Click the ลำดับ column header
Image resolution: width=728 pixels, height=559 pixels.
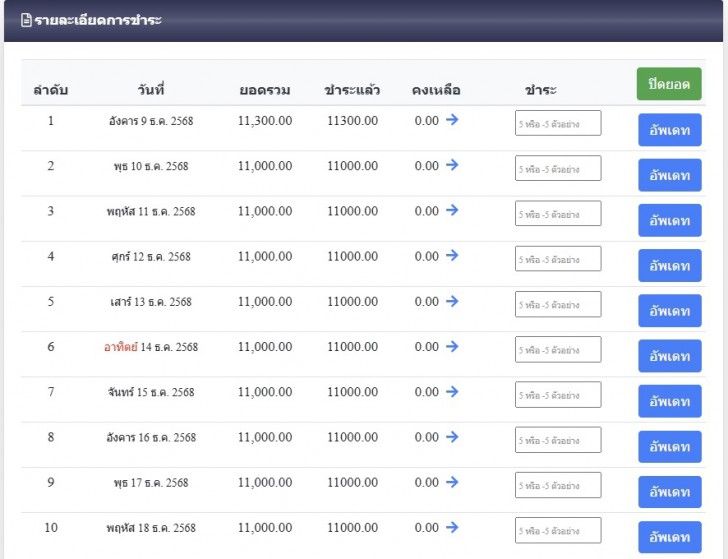pyautogui.click(x=51, y=90)
